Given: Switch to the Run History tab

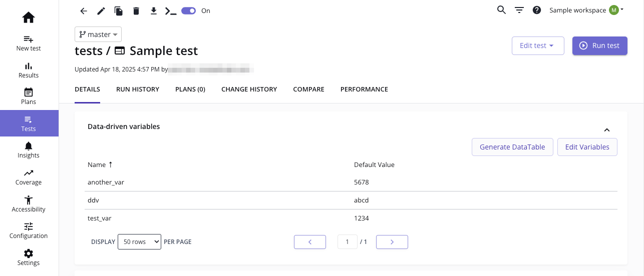Looking at the screenshot, I should (138, 89).
